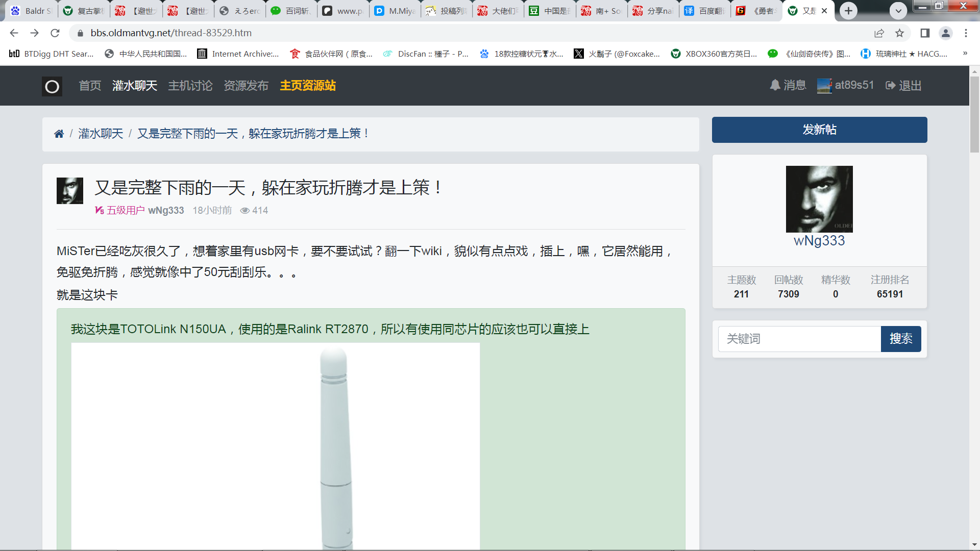
Task: Open the 灌水聊天 nav item
Action: coord(135,86)
